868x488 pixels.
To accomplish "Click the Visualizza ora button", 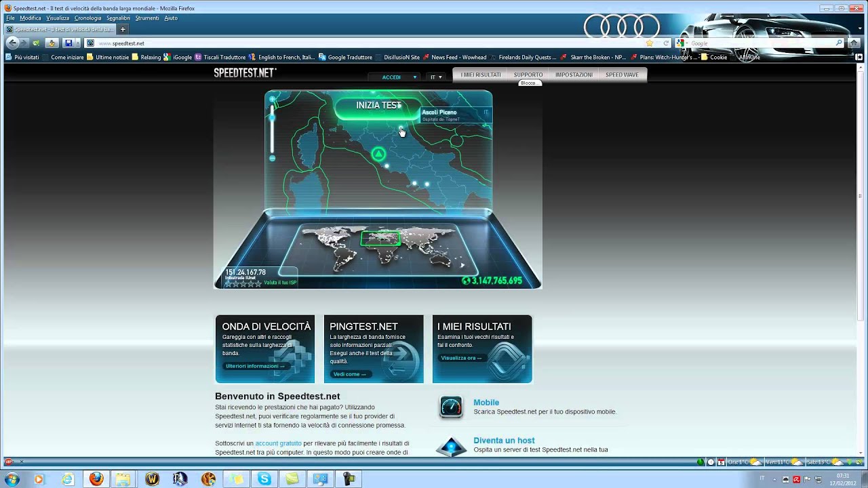I will 461,358.
